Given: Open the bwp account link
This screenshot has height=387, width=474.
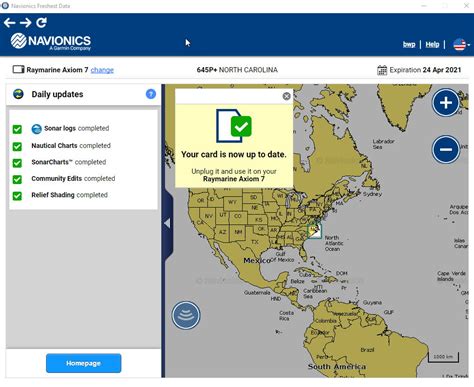Looking at the screenshot, I should pyautogui.click(x=409, y=44).
